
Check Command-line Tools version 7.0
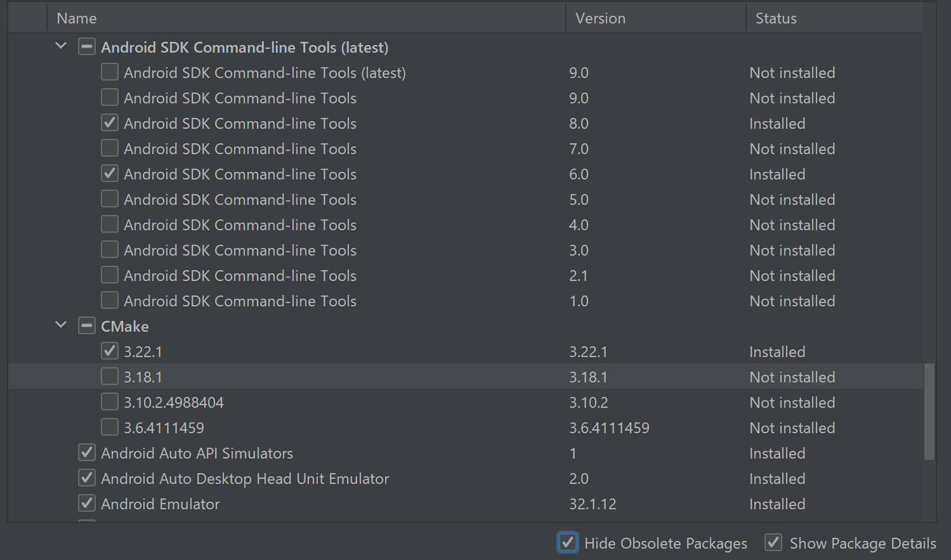[110, 148]
